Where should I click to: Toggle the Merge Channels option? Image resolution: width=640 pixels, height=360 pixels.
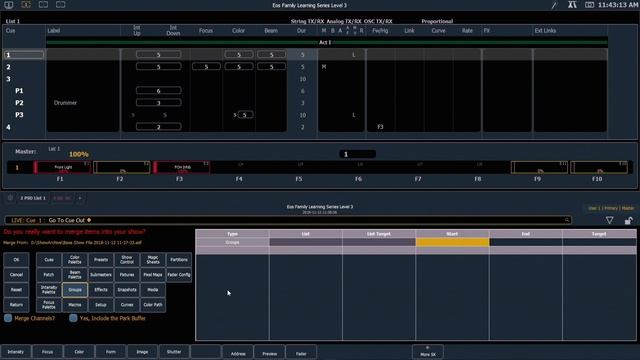point(8,318)
